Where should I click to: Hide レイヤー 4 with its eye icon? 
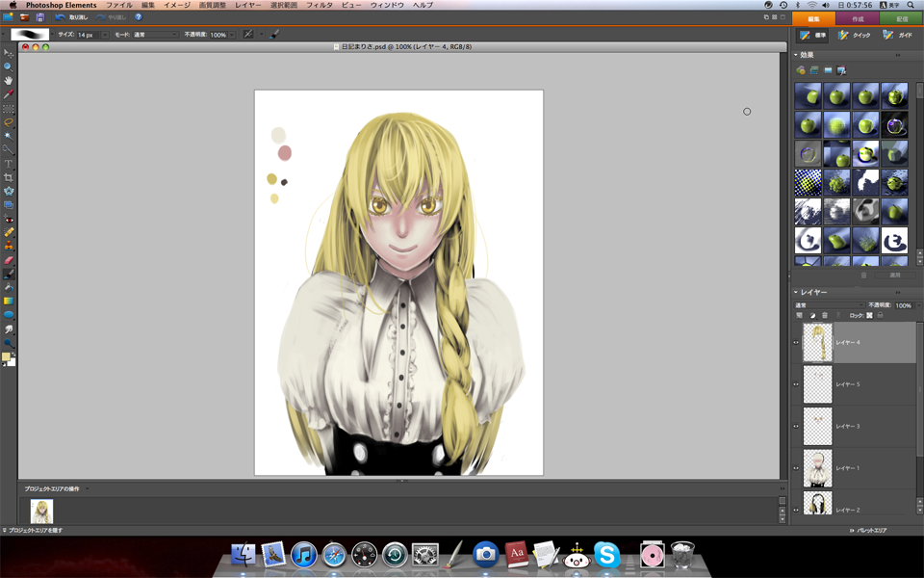pyautogui.click(x=796, y=343)
